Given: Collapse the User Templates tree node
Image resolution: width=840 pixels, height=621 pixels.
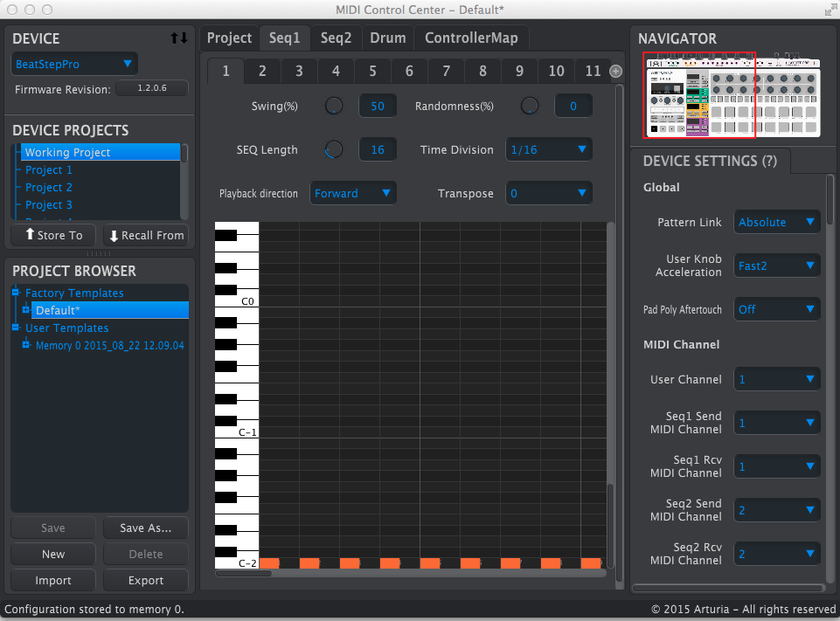Looking at the screenshot, I should click(16, 328).
